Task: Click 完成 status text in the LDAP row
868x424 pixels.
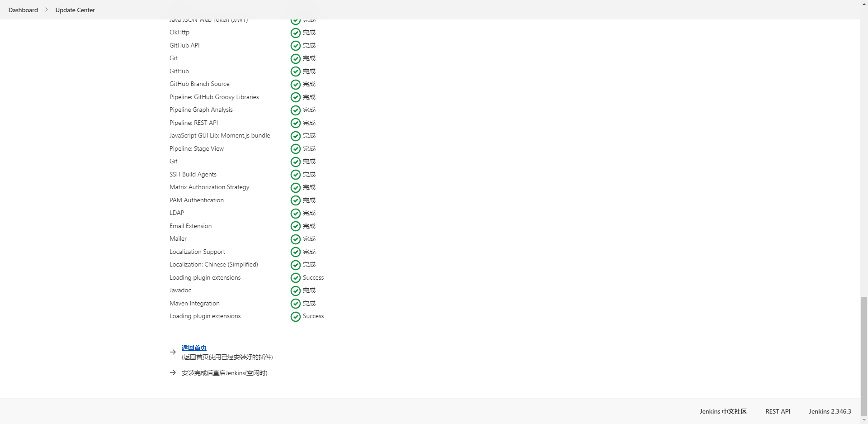Action: (309, 213)
